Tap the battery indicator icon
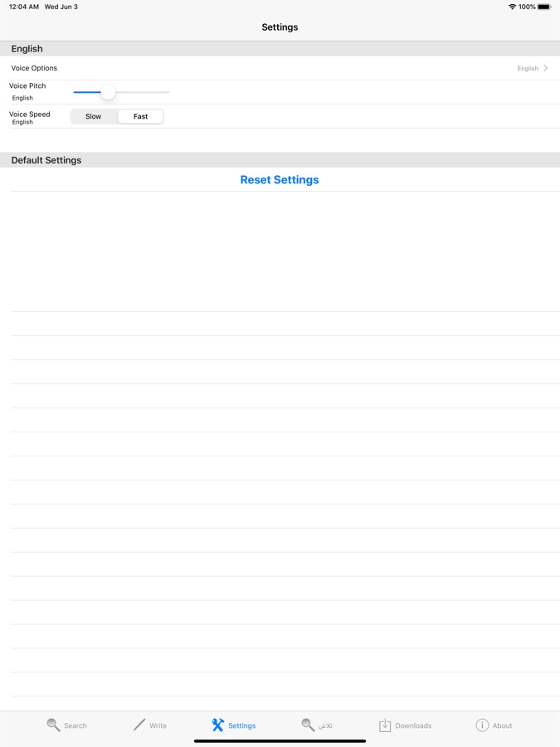The image size is (560, 747). [x=544, y=7]
